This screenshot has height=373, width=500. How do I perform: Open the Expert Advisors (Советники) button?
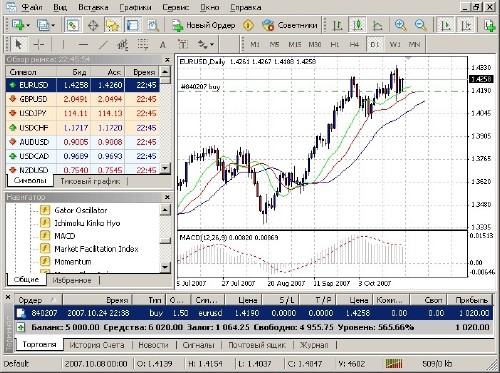click(x=289, y=25)
